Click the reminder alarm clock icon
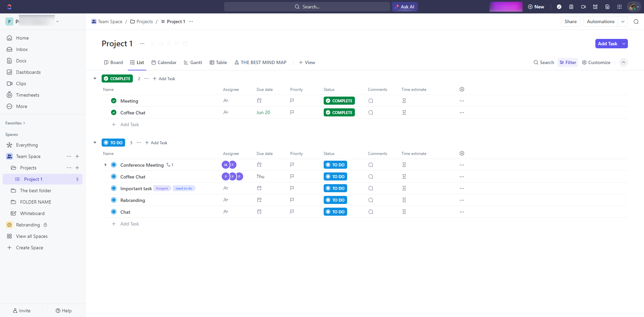 tap(595, 7)
